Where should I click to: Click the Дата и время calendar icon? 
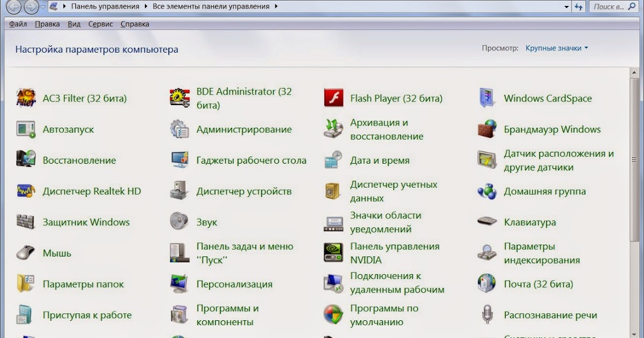click(333, 160)
